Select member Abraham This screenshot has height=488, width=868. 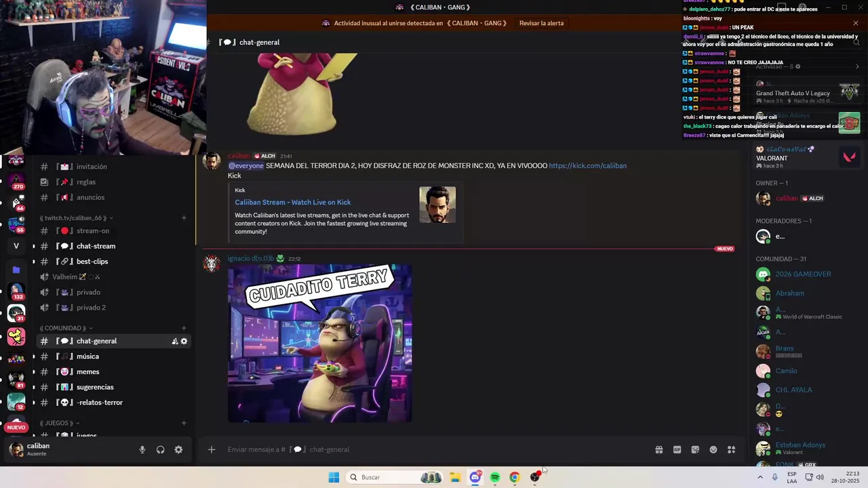pos(808,293)
